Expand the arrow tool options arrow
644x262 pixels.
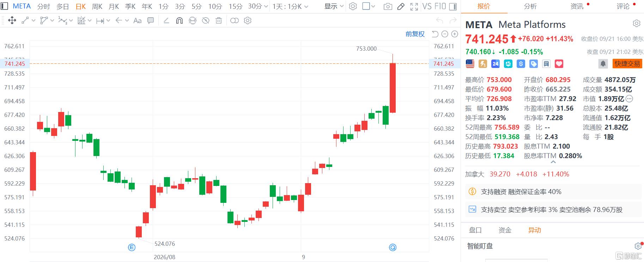click(127, 20)
